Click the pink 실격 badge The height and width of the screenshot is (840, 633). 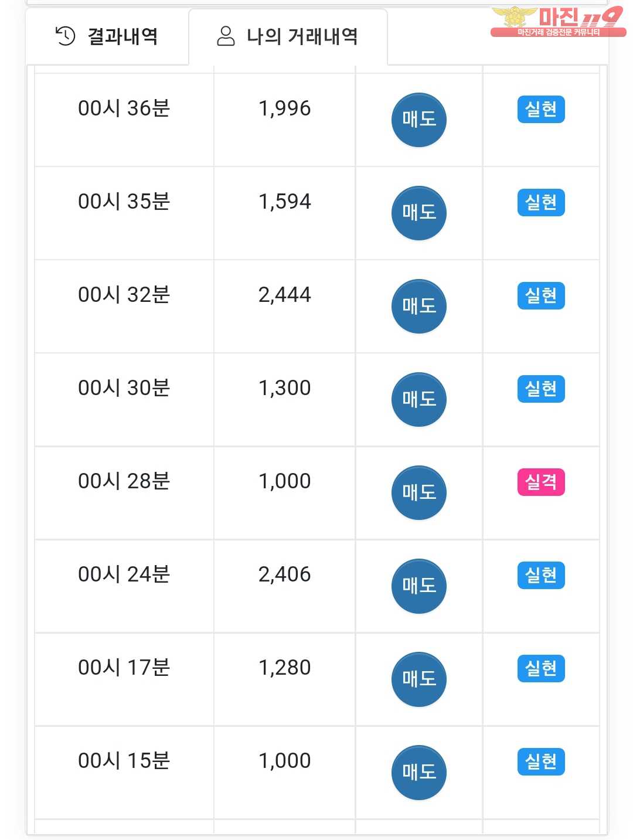point(541,482)
